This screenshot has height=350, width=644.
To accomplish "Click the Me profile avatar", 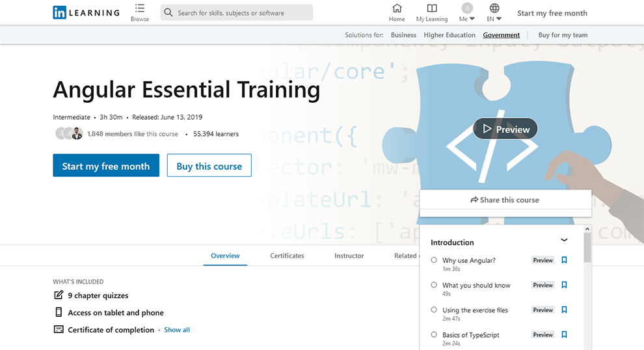I will [x=467, y=8].
